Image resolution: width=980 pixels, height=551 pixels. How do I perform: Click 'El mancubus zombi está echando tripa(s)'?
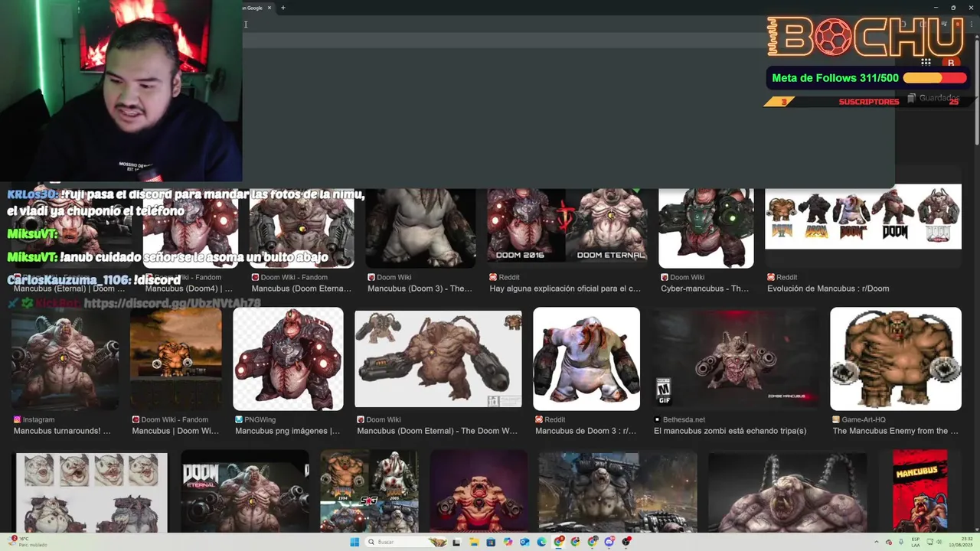click(x=730, y=431)
